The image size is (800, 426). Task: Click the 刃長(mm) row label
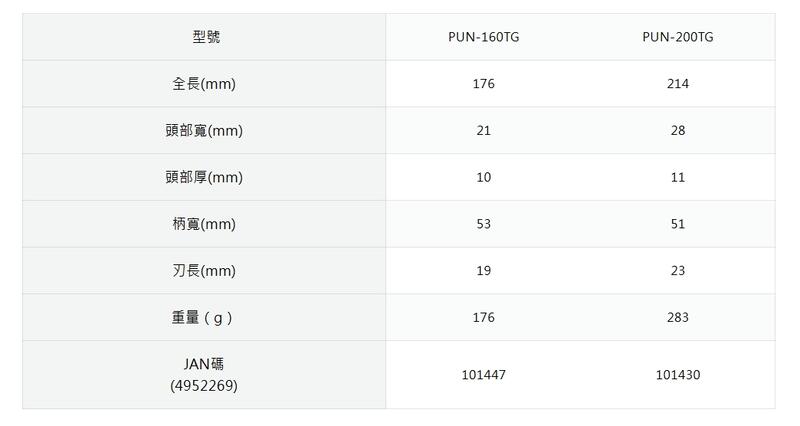click(204, 271)
